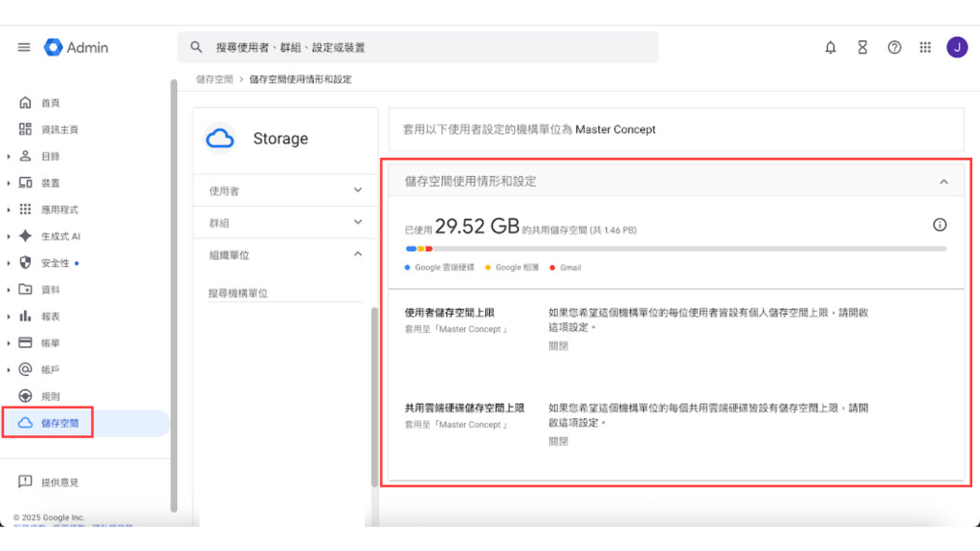
Task: Click the shield icon for 安全性
Action: click(25, 263)
